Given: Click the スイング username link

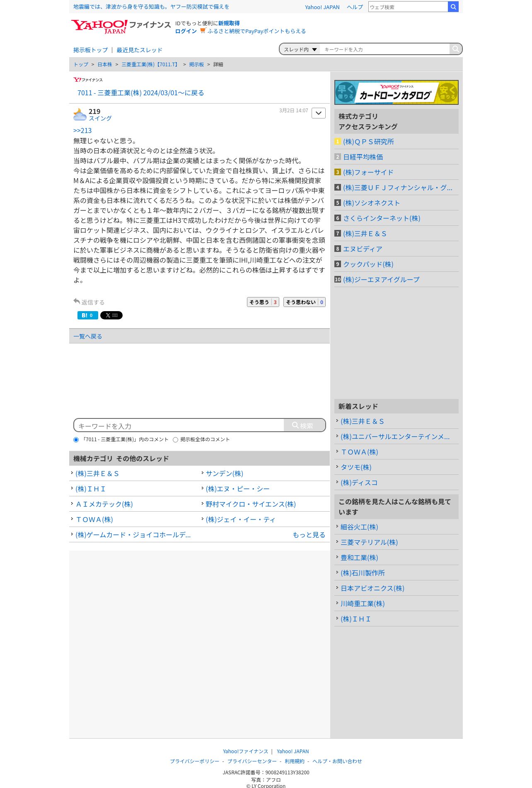Looking at the screenshot, I should tap(100, 118).
